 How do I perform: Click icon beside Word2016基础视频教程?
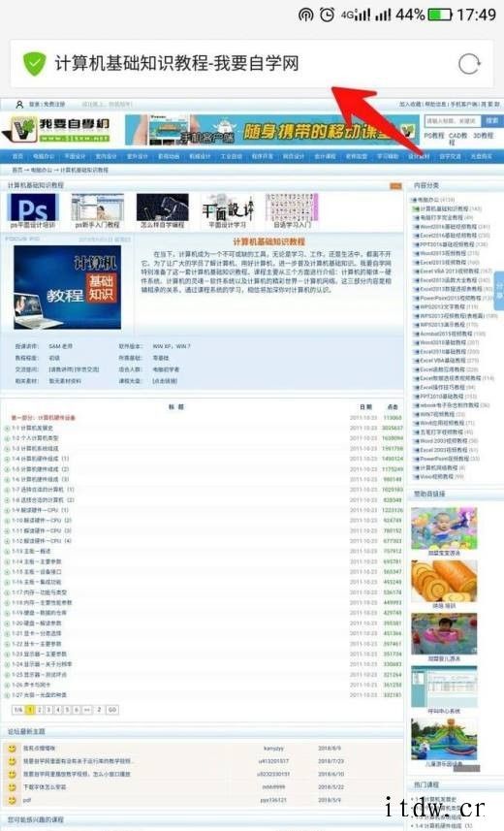[x=417, y=227]
